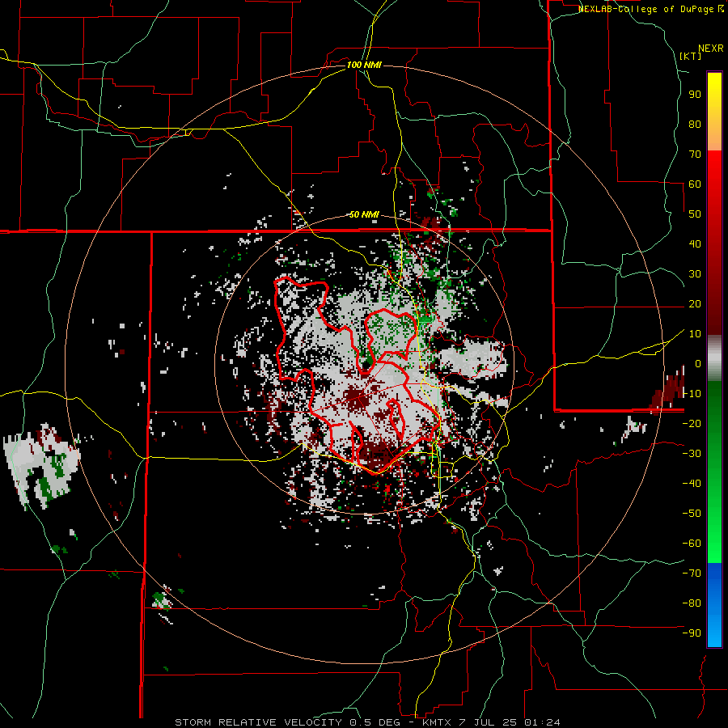Screen dimensions: 728x728
Task: Select the 40 value on velocity scale
Action: click(x=695, y=244)
